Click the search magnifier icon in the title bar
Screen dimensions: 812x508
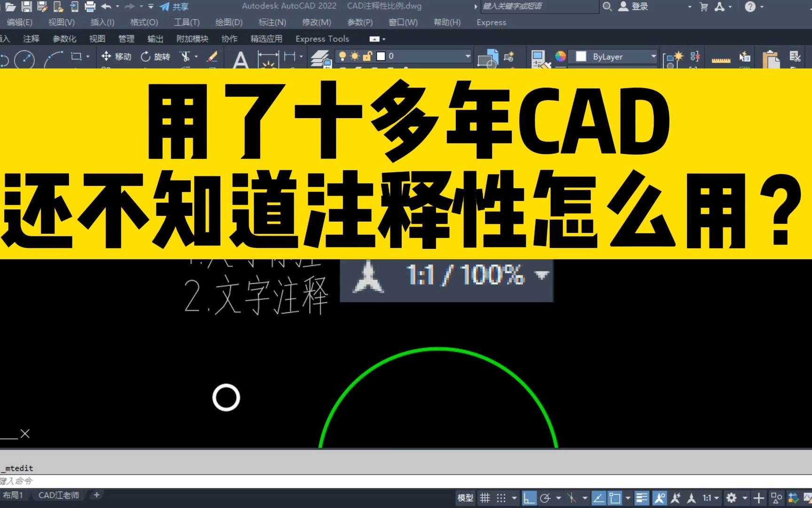(x=607, y=6)
